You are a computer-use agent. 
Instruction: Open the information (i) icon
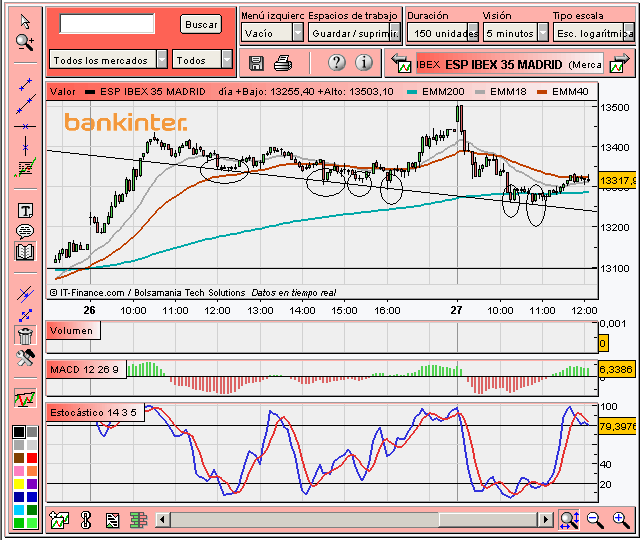[363, 63]
